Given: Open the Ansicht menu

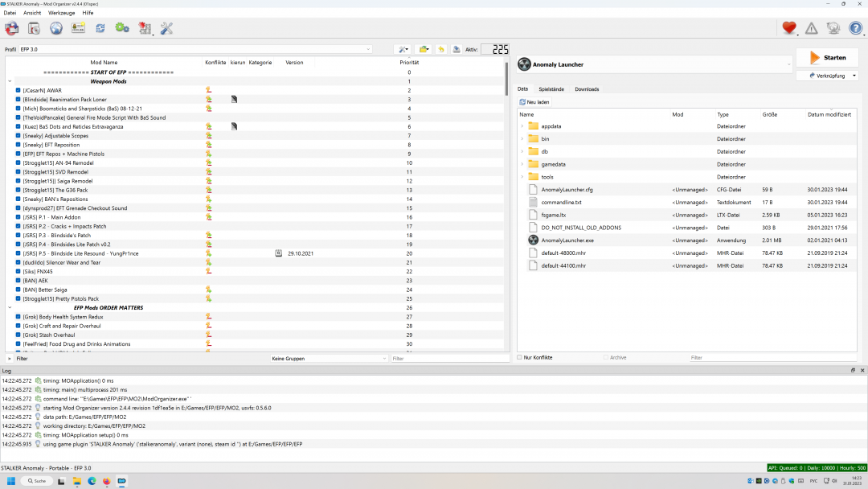Looking at the screenshot, I should coord(32,13).
